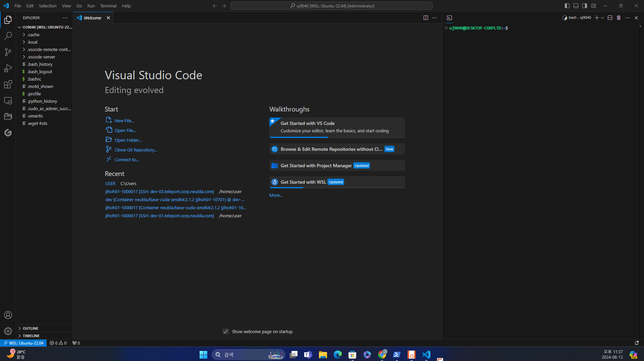The height and width of the screenshot is (361, 644).
Task: Click the go forward arrow in title bar
Action: pos(224,6)
